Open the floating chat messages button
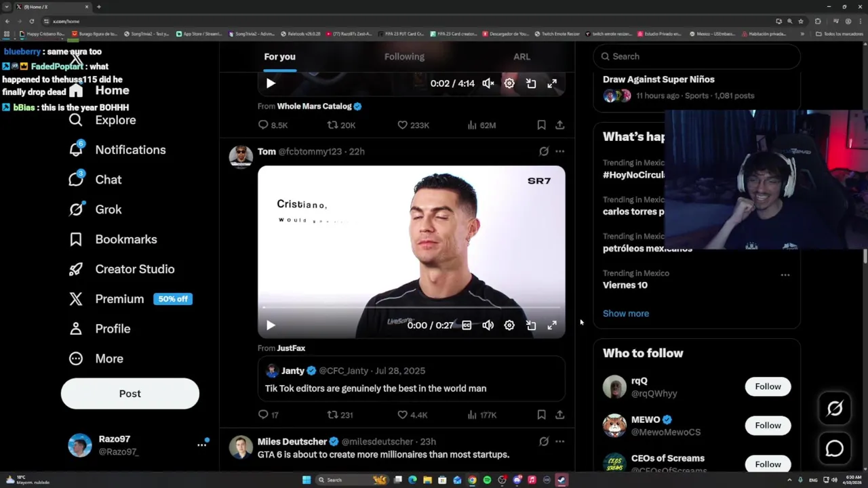This screenshot has width=868, height=488. [x=835, y=448]
